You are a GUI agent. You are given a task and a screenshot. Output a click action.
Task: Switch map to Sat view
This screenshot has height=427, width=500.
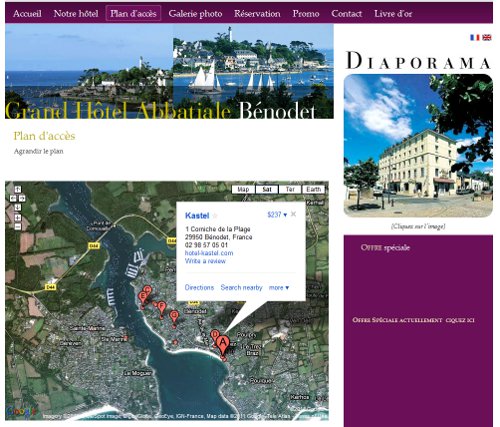[267, 189]
